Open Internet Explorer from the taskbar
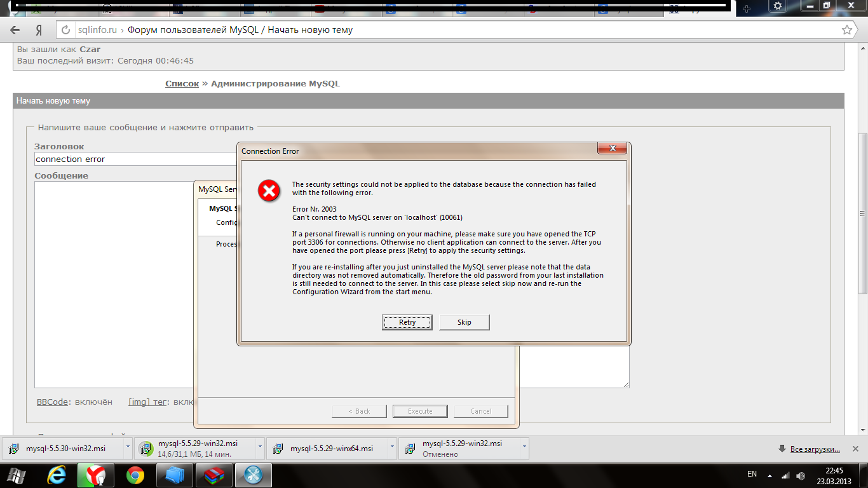The image size is (868, 488). (57, 475)
